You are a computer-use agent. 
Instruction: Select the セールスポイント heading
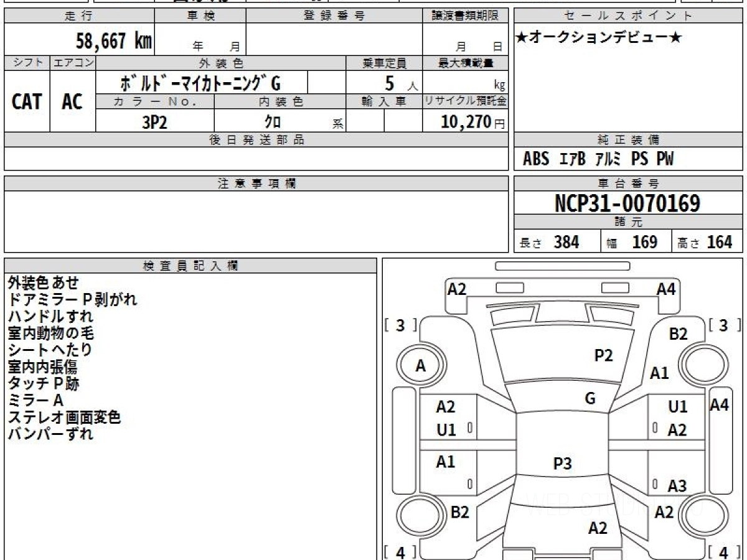click(x=629, y=16)
